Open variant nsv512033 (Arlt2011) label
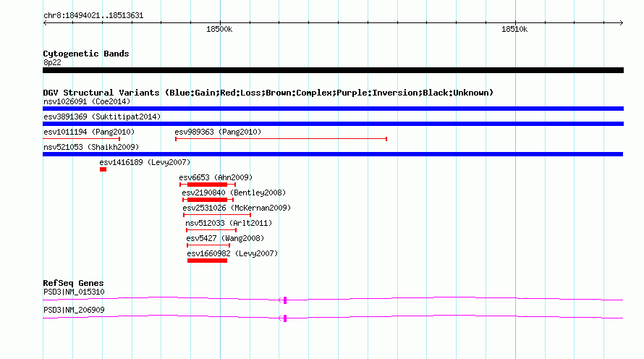 pyautogui.click(x=229, y=223)
